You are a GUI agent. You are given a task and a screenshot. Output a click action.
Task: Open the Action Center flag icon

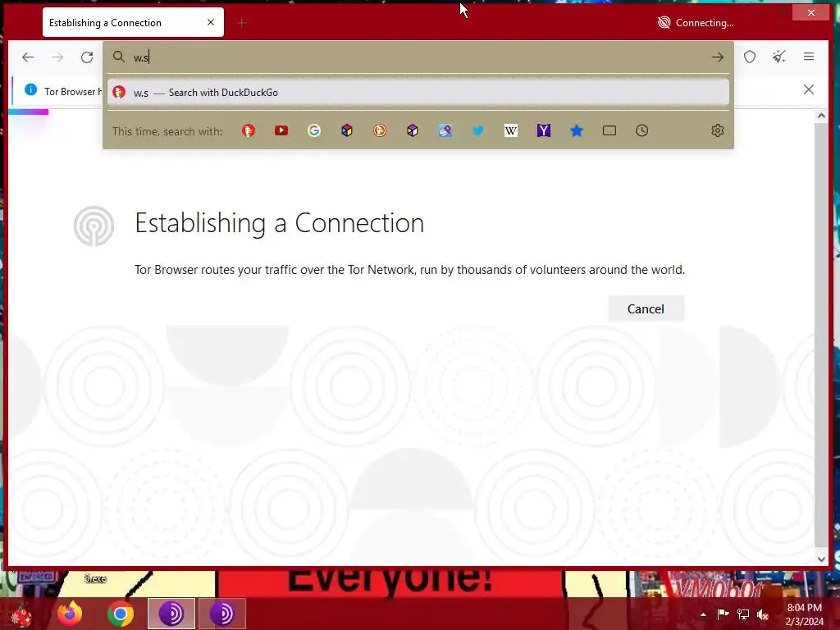click(723, 614)
